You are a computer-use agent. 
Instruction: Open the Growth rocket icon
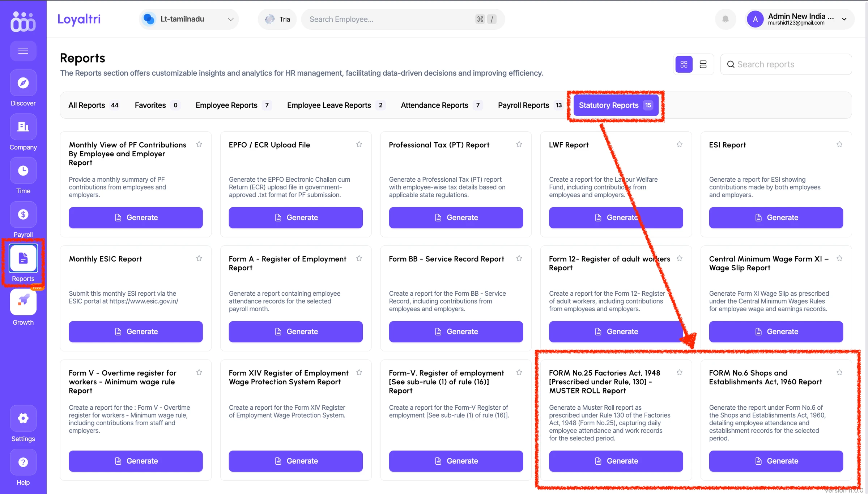pyautogui.click(x=23, y=302)
